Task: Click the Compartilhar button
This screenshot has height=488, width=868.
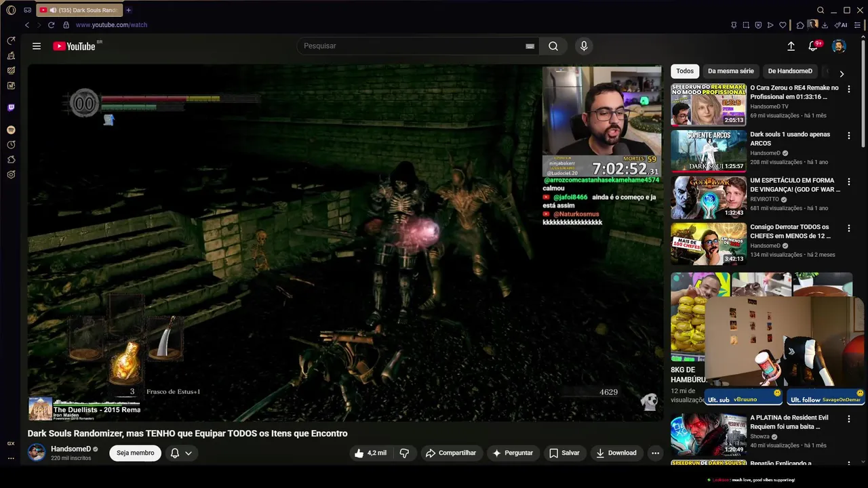Action: (x=451, y=453)
